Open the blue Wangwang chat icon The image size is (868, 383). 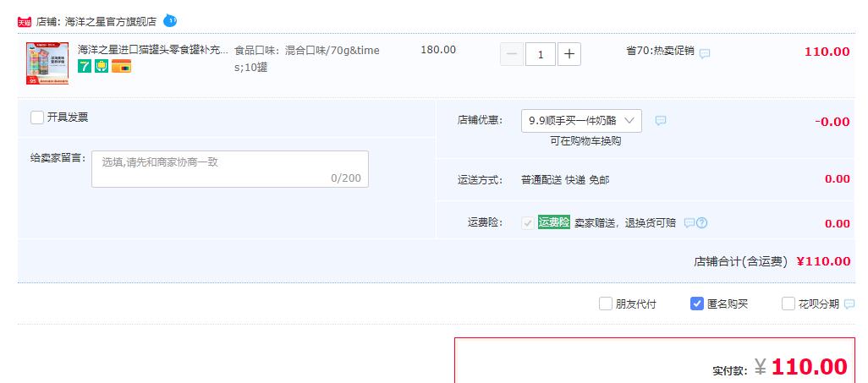tap(170, 21)
